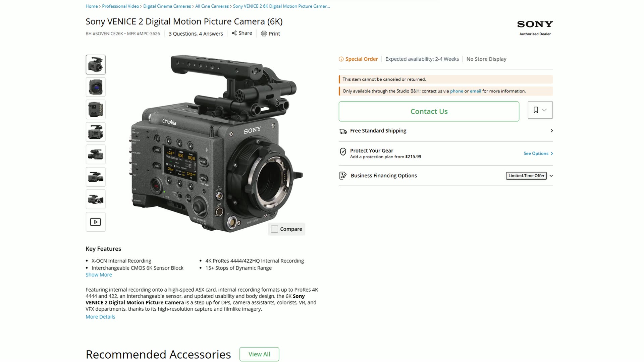Screen dimensions: 644x362
Task: Click the Limited-Time Offer badge
Action: (x=526, y=176)
